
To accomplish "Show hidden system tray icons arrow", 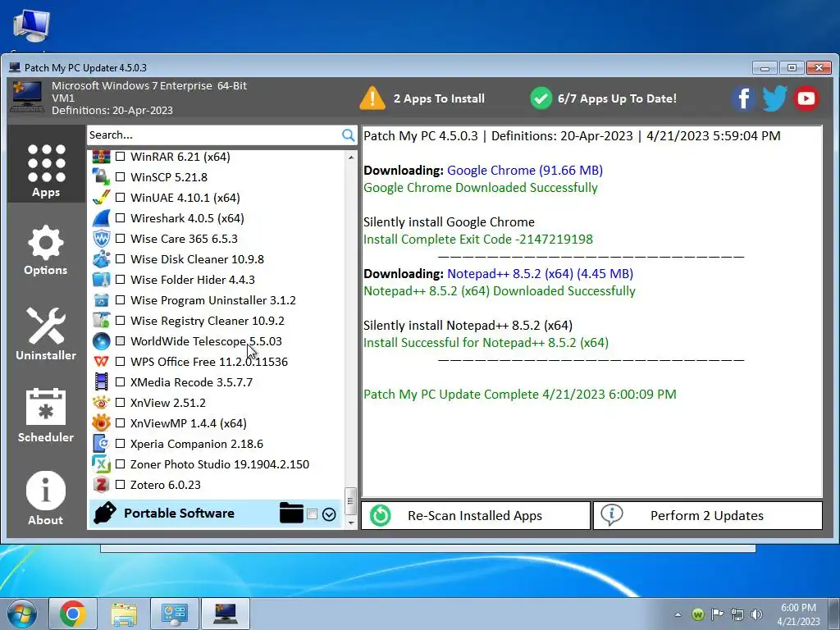I will (x=678, y=614).
